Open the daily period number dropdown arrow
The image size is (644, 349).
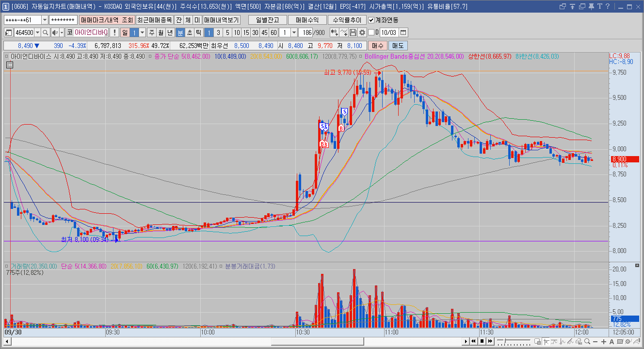click(142, 32)
